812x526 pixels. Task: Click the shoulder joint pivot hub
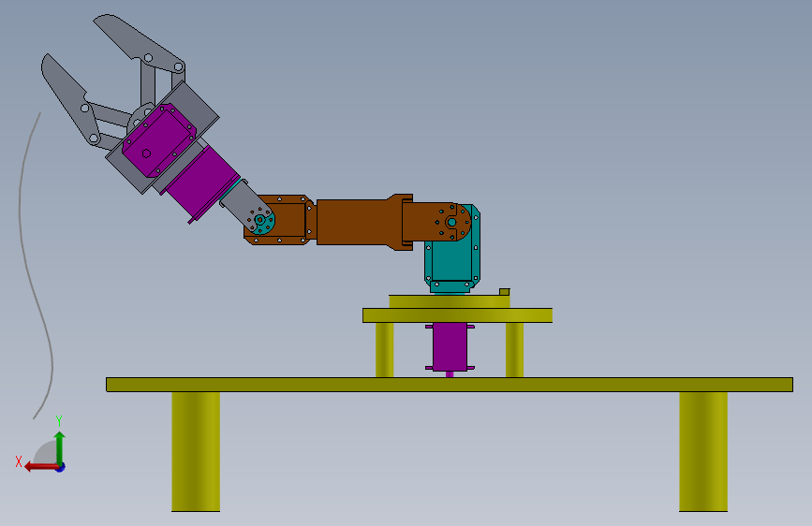click(451, 222)
